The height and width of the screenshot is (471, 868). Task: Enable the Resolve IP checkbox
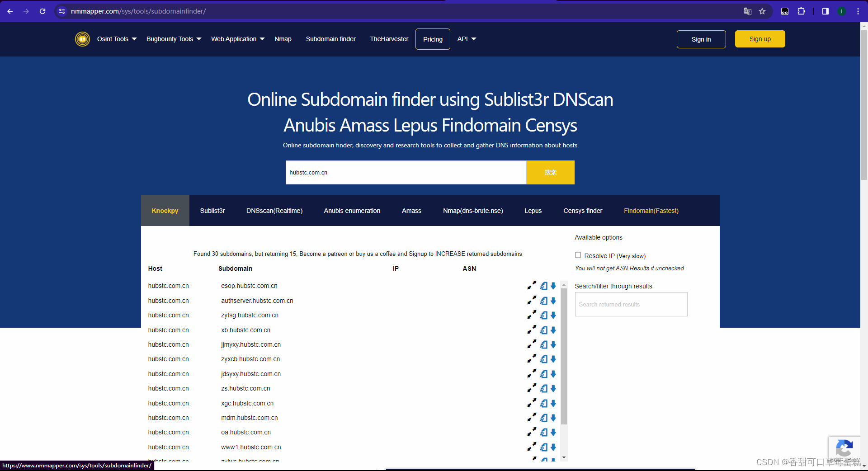coord(578,255)
